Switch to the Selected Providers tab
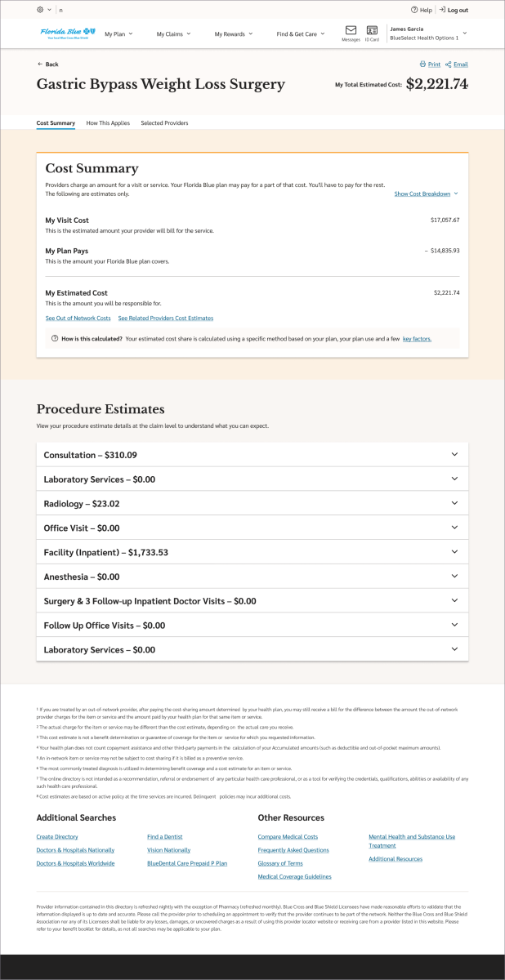The height and width of the screenshot is (980, 505). pos(164,123)
